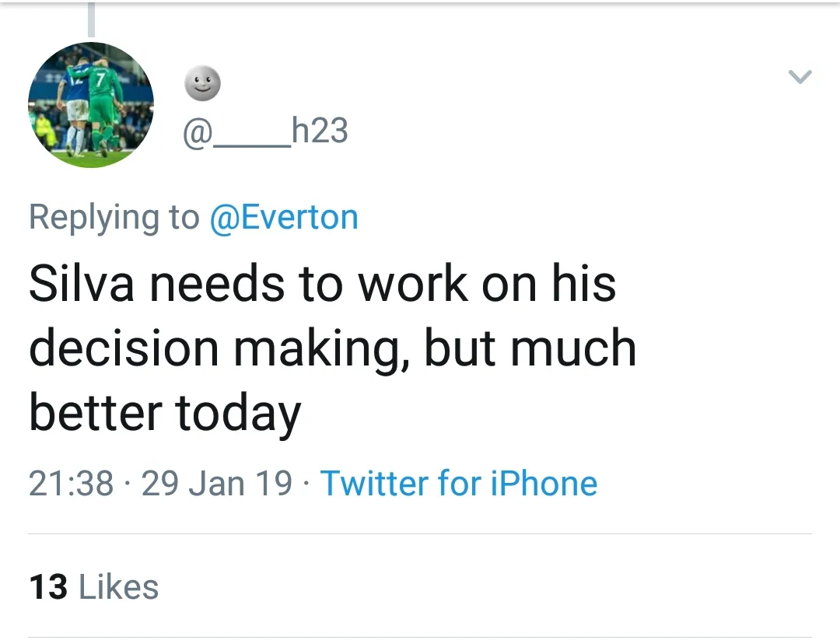
Task: Click the 21:38 timestamp
Action: click(x=72, y=483)
